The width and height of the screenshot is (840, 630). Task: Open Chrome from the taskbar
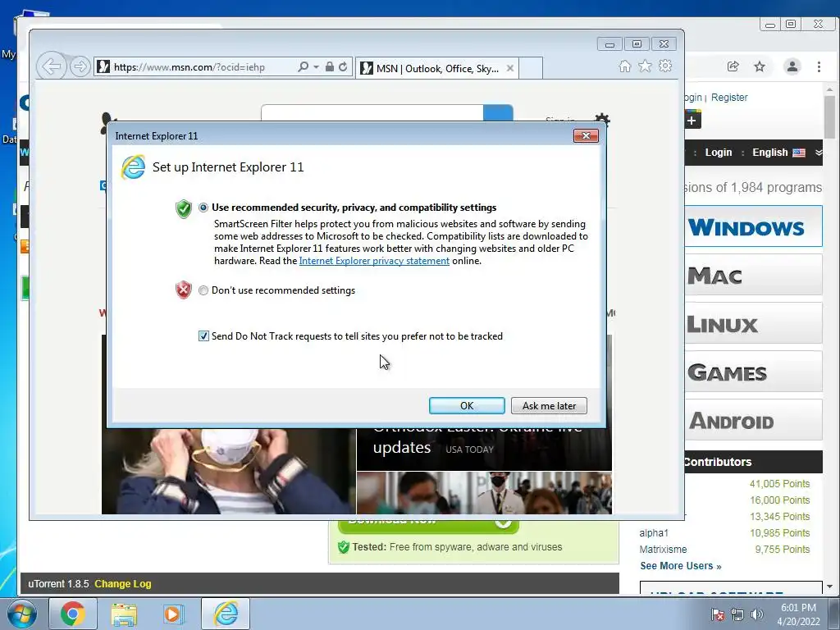(73, 614)
